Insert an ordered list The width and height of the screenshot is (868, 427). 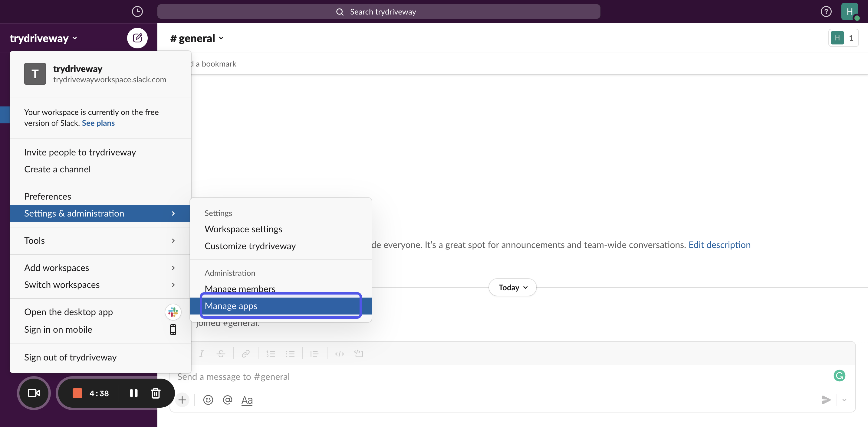pos(271,354)
